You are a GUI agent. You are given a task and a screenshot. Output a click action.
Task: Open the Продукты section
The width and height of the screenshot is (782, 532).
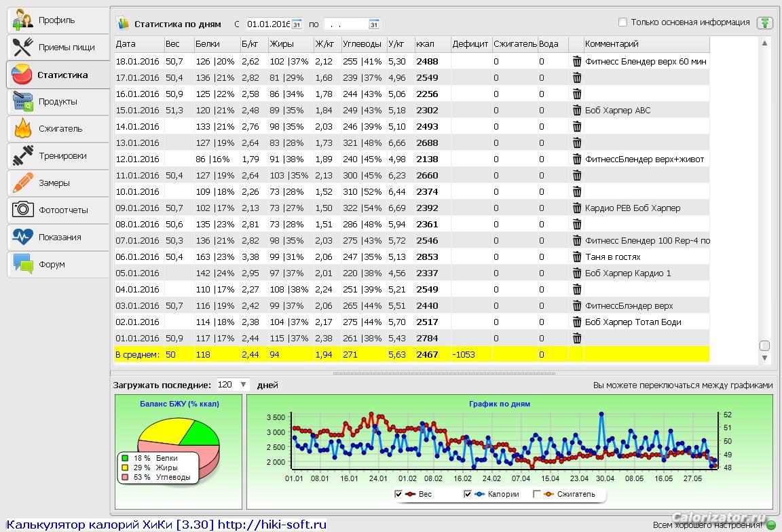[x=58, y=102]
